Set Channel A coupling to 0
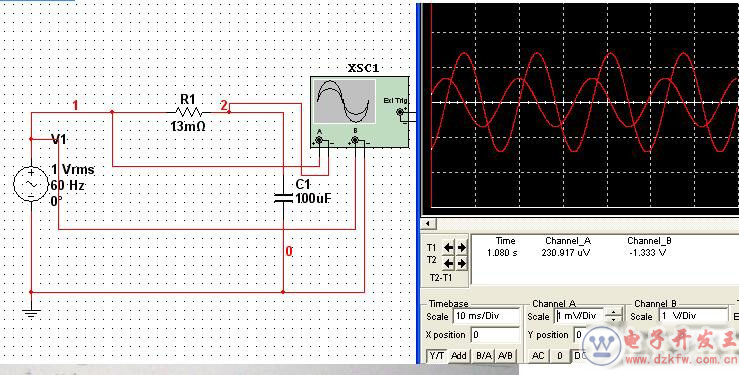This screenshot has width=739, height=375. tap(559, 356)
